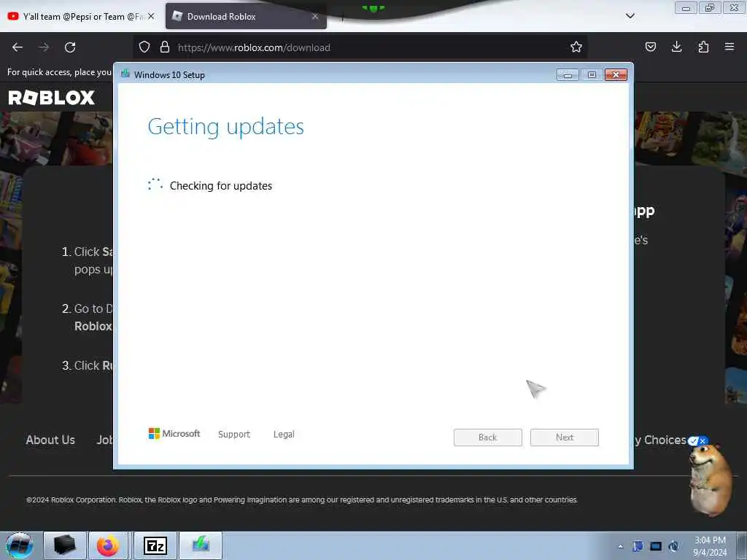Screen dimensions: 747x560
Task: Click the forward navigation arrow
Action: [x=44, y=47]
